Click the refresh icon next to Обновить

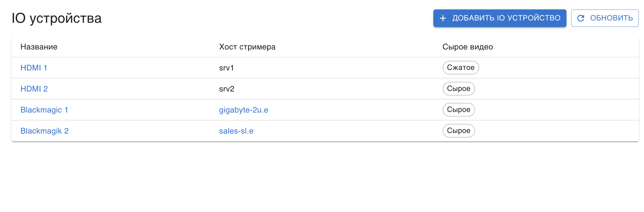[x=581, y=18]
